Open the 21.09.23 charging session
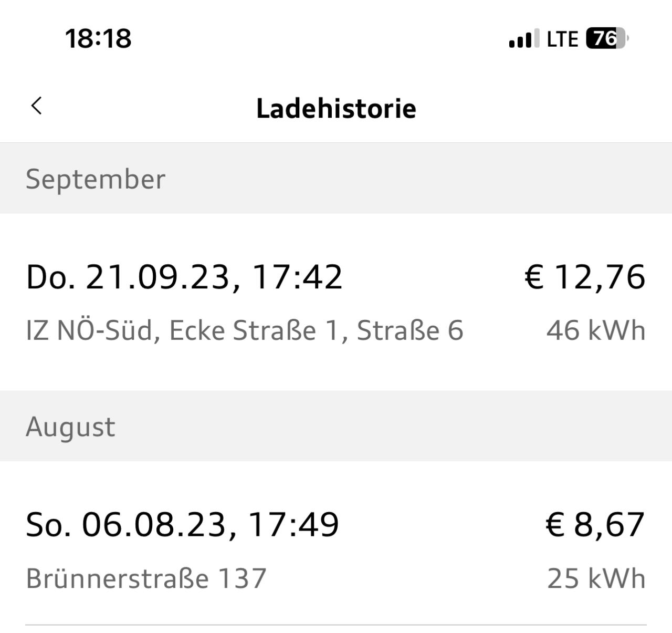 point(336,302)
